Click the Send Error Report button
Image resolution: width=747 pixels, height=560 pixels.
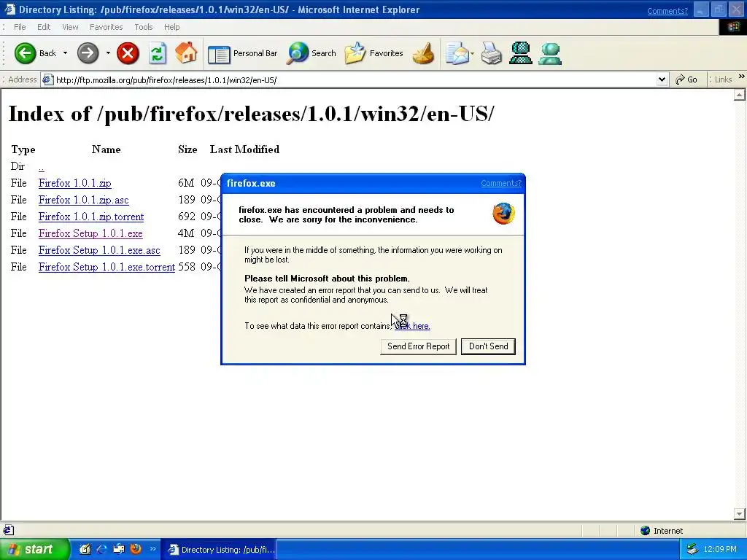(418, 346)
